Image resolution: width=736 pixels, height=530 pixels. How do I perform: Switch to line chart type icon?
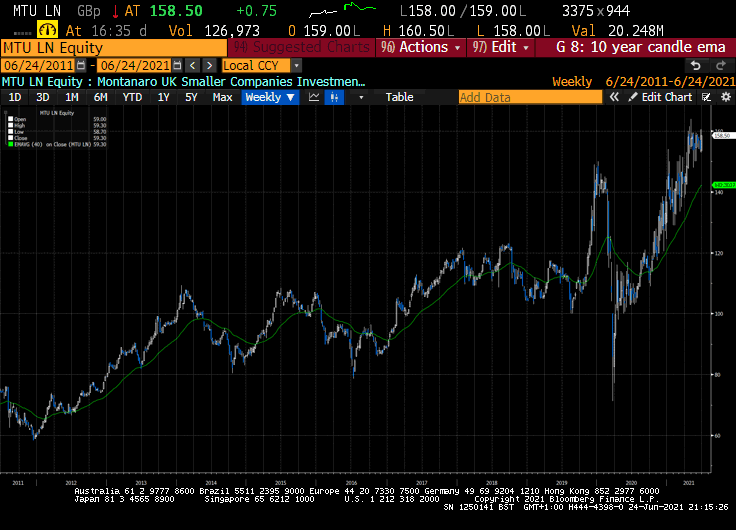314,97
